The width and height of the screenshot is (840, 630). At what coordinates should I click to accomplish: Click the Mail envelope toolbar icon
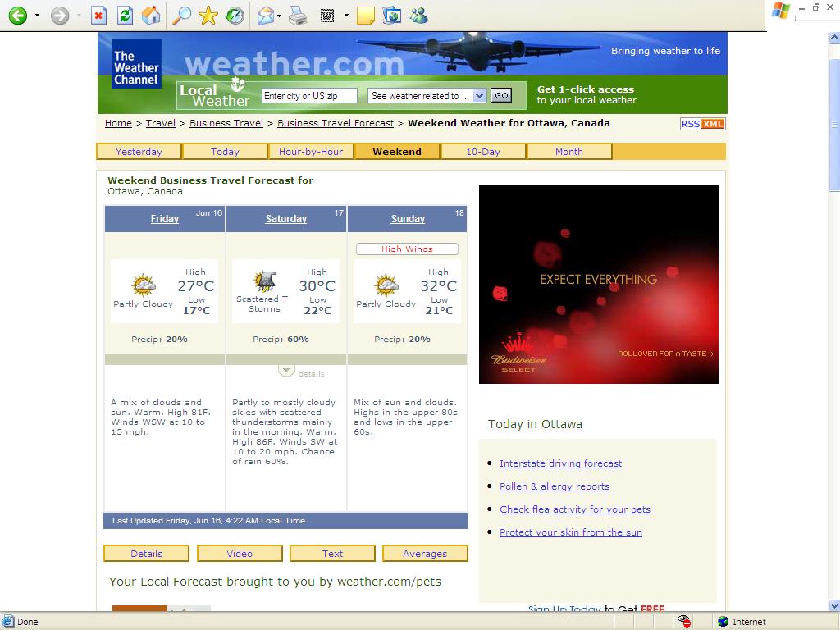(266, 16)
